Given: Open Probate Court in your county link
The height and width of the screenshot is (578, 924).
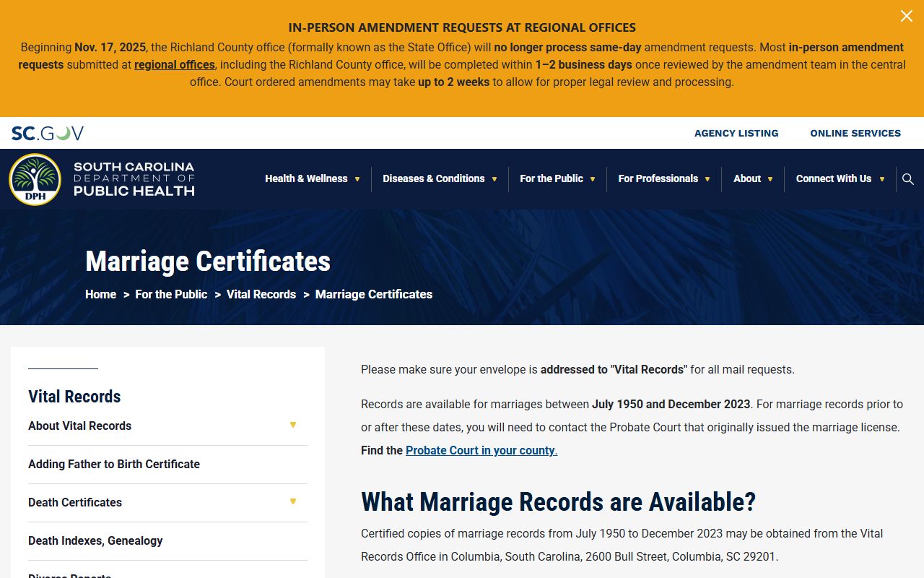Looking at the screenshot, I should 481,450.
